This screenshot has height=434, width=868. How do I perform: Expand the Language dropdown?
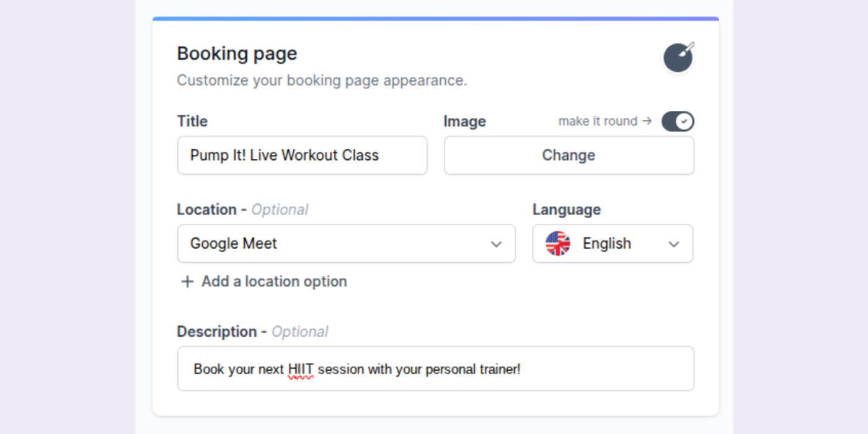(x=613, y=244)
